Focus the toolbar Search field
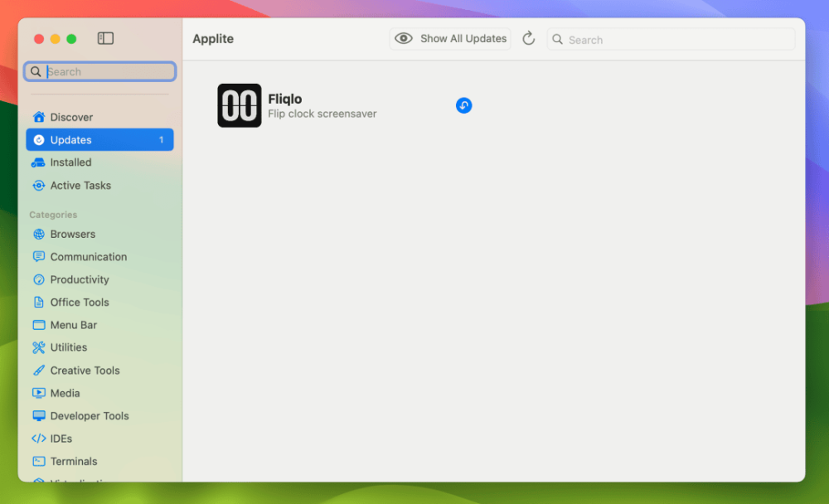The image size is (829, 504). (x=671, y=40)
